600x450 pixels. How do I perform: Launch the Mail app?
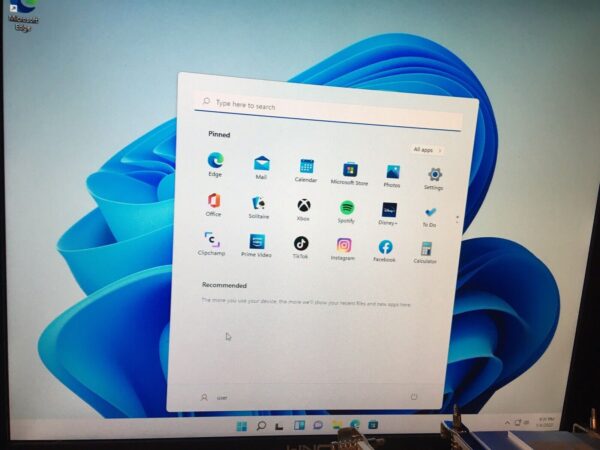[262, 167]
